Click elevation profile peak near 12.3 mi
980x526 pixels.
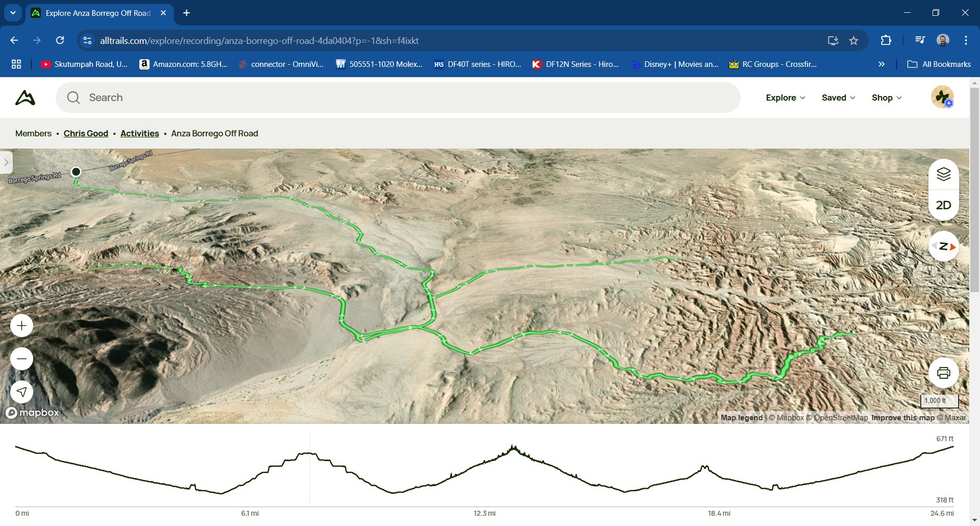click(x=513, y=448)
